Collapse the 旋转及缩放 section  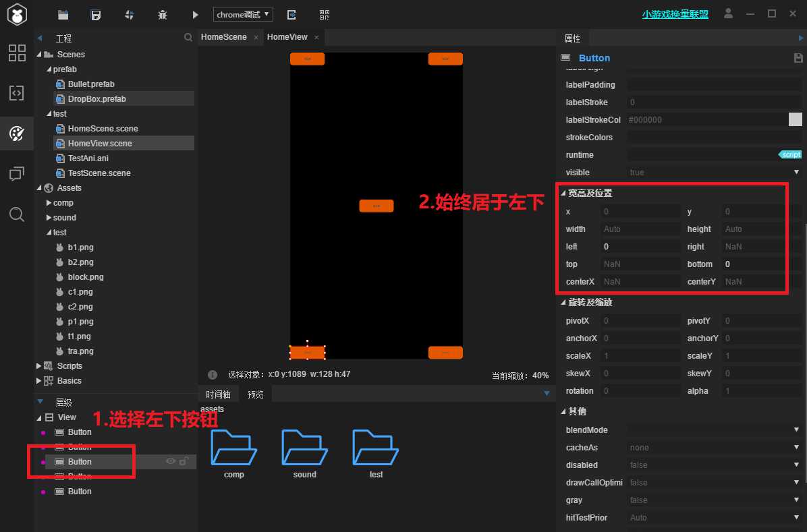563,303
